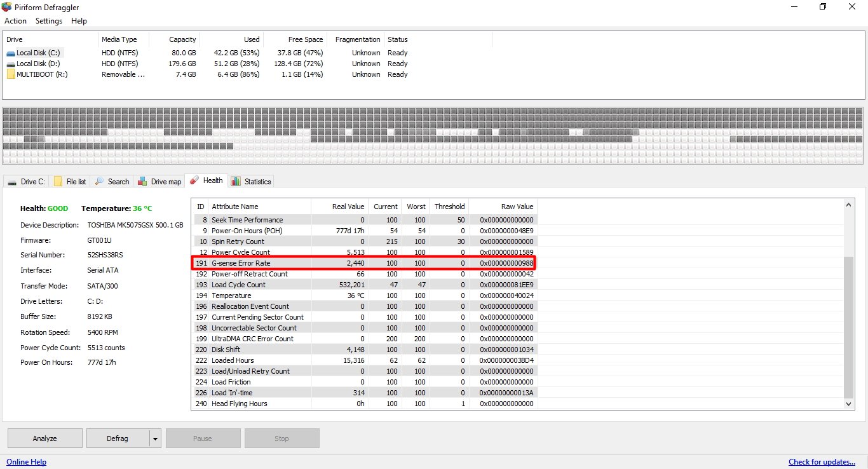Click the SMART attributes scrollbar thumb

[848, 327]
